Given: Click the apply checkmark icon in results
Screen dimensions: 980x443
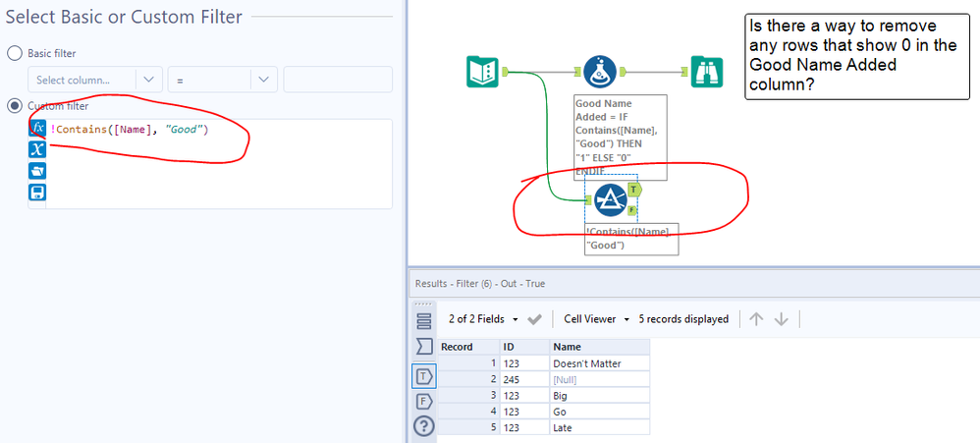Looking at the screenshot, I should (x=534, y=319).
